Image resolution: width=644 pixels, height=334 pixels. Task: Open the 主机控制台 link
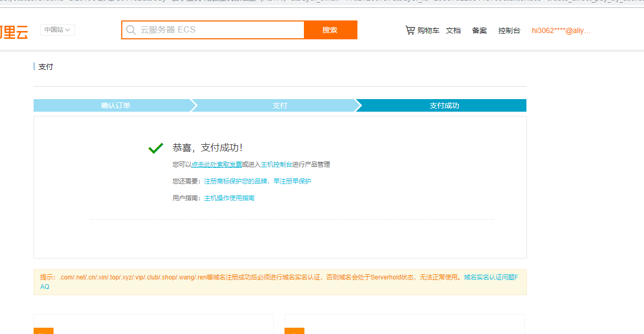point(277,165)
